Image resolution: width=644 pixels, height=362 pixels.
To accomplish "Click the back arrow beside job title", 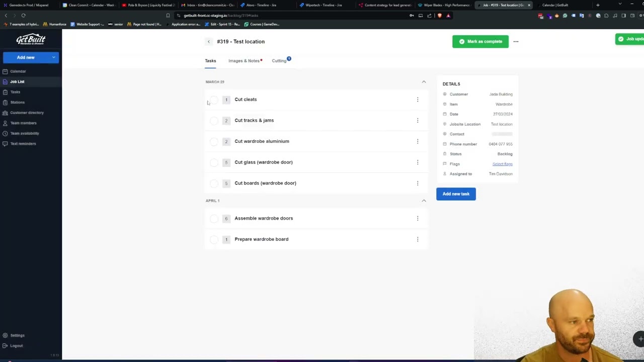I will pos(209,42).
